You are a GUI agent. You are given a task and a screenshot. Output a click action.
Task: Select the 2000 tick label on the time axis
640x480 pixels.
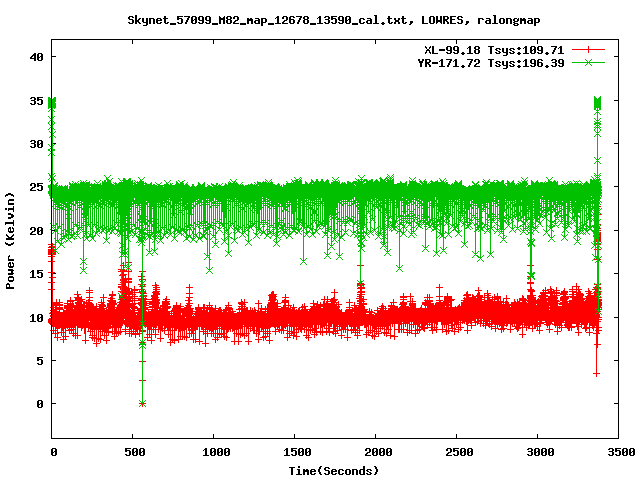pyautogui.click(x=376, y=452)
